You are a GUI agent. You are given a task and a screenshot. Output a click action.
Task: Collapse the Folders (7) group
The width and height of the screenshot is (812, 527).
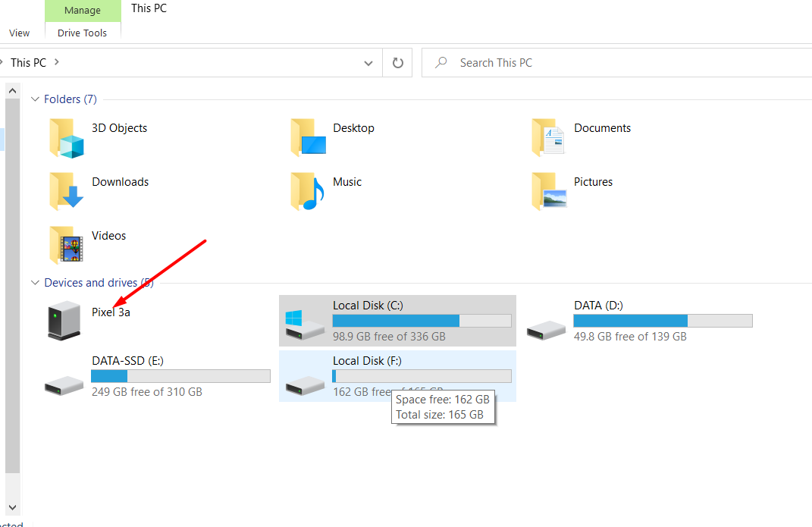(35, 99)
